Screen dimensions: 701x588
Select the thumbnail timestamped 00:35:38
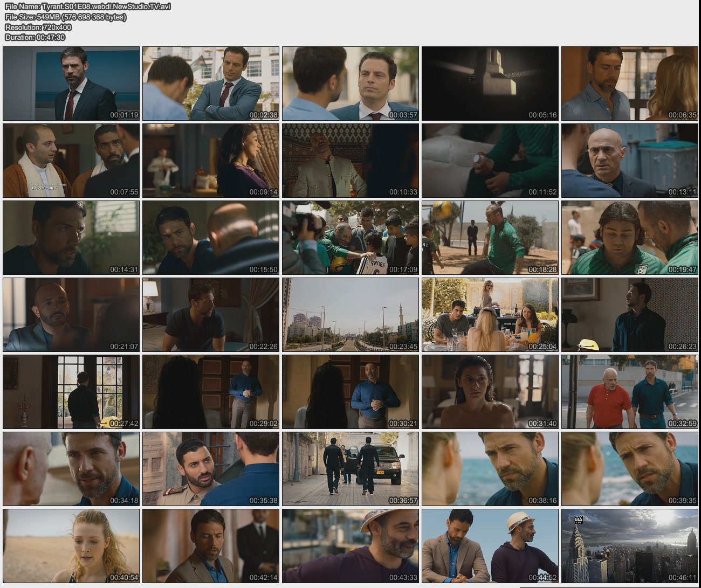pyautogui.click(x=211, y=469)
